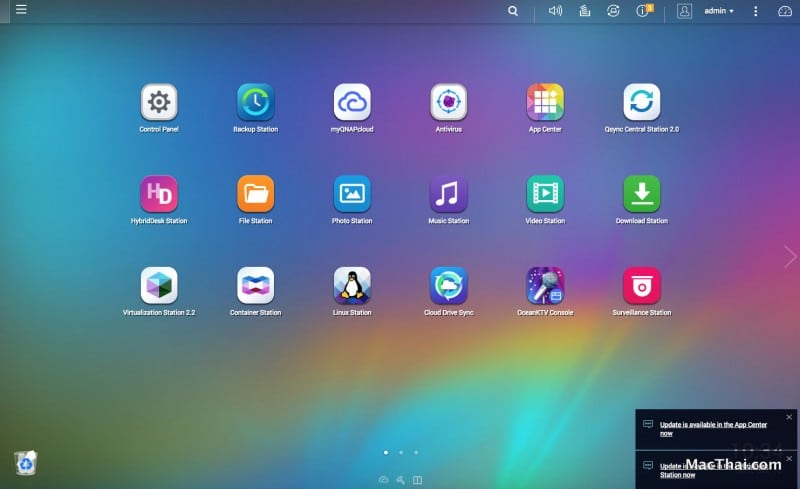Viewport: 800px width, 489px height.
Task: Open the dashboard gauge icon
Action: click(785, 11)
